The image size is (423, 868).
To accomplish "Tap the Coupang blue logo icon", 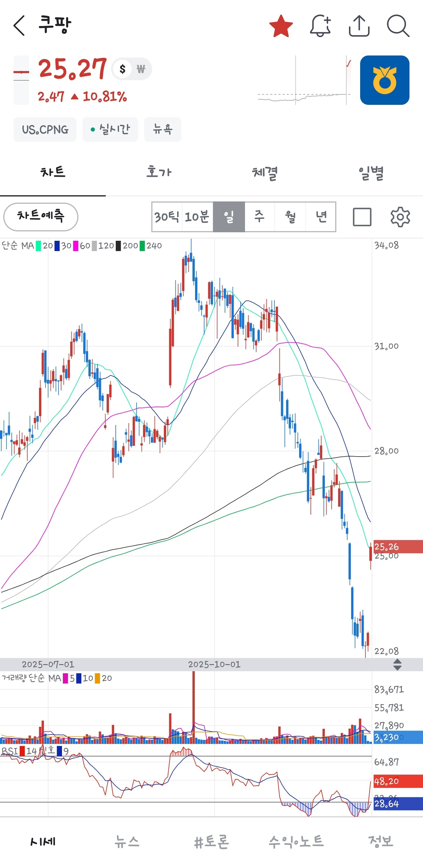I will [385, 80].
